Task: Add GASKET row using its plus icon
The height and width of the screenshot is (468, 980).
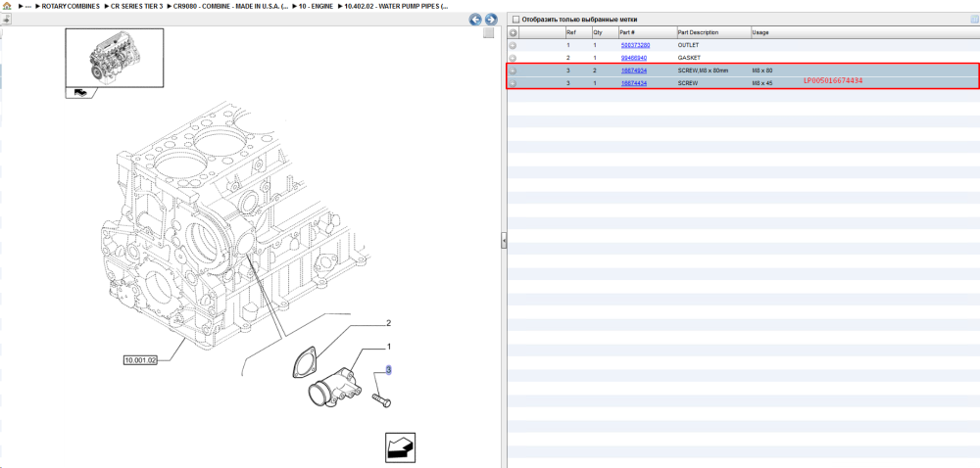Action: point(514,58)
